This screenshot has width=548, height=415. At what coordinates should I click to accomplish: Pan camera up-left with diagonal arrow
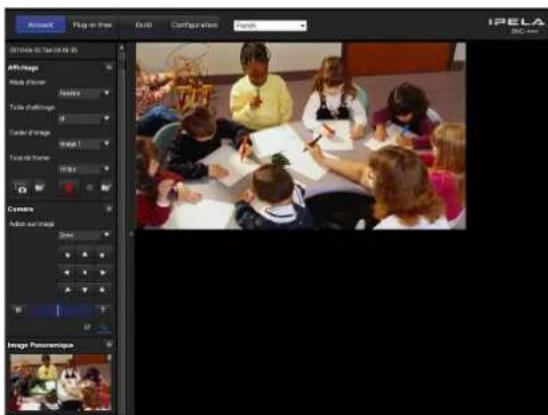(x=67, y=255)
